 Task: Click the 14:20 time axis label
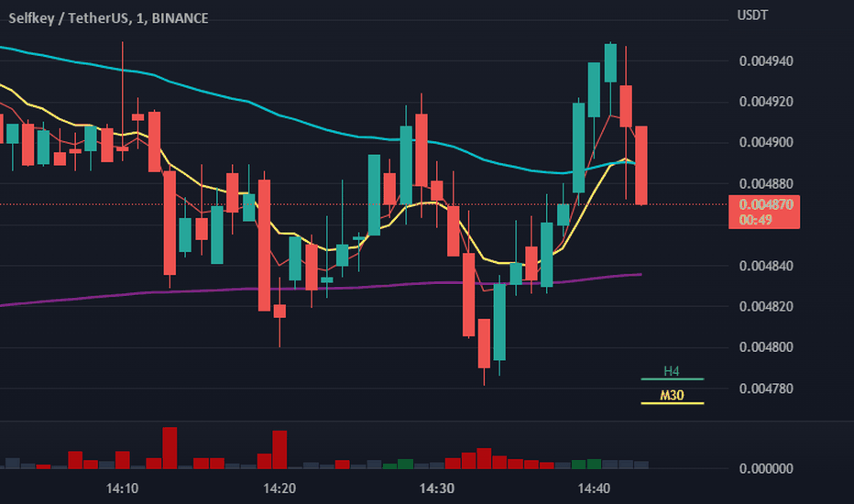pyautogui.click(x=279, y=488)
